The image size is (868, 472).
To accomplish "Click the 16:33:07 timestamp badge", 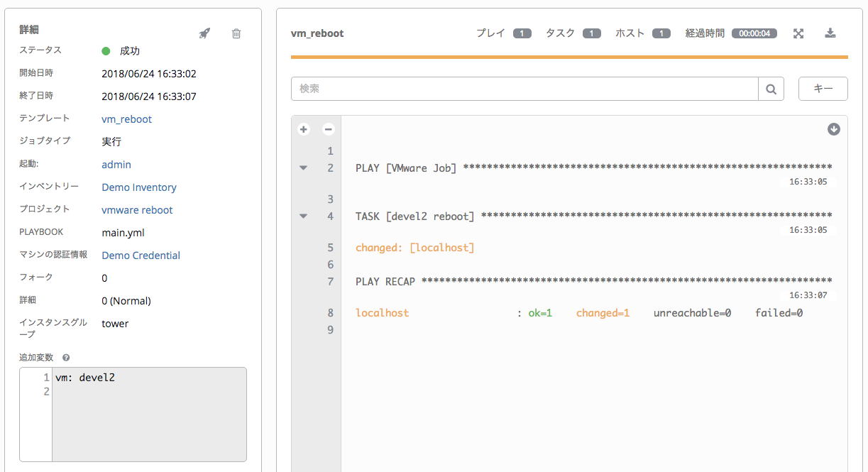I will point(808,295).
